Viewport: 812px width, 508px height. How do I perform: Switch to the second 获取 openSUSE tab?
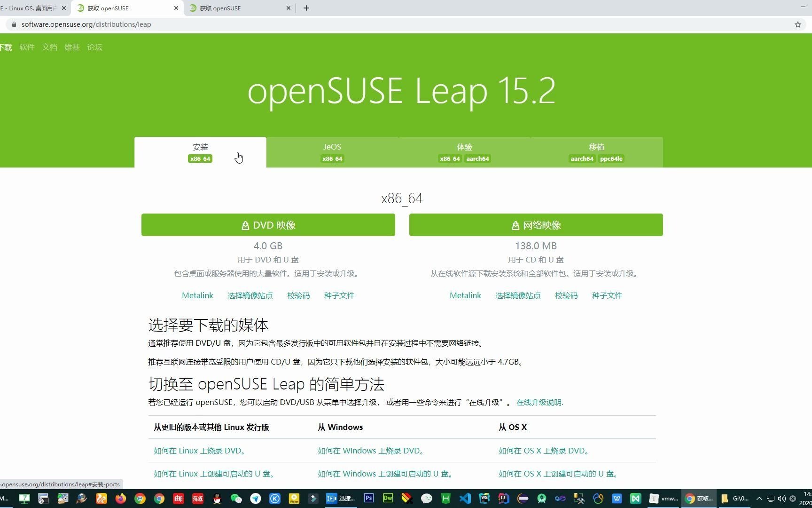pyautogui.click(x=240, y=8)
